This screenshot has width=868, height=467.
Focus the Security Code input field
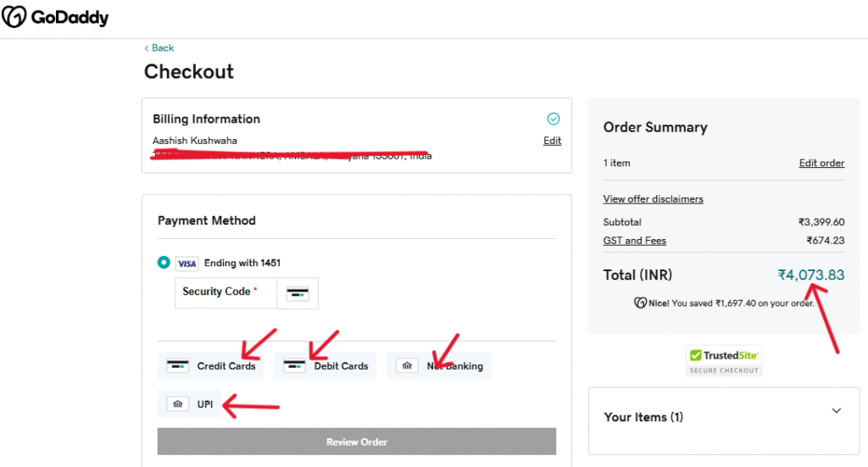pos(225,292)
